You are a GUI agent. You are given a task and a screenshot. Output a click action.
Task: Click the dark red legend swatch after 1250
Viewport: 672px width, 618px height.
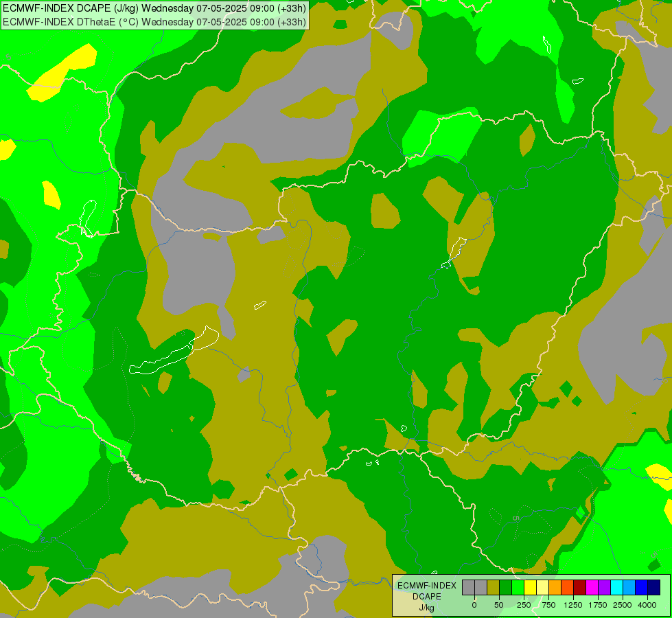click(580, 588)
